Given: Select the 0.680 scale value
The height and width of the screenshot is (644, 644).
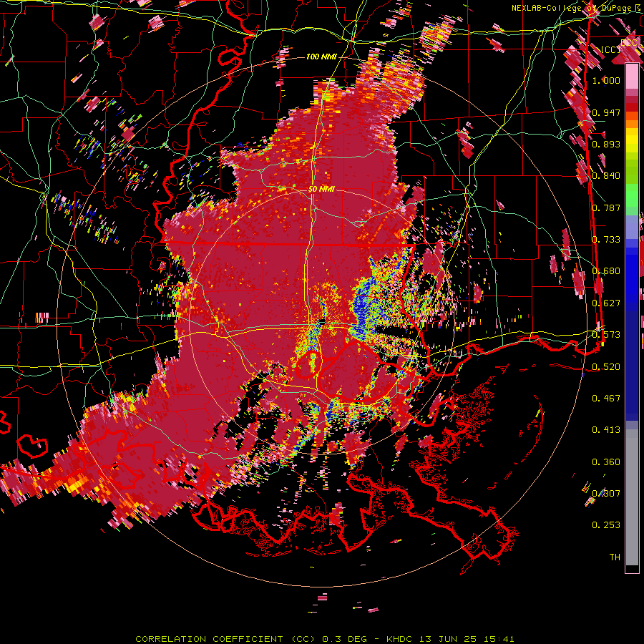Looking at the screenshot, I should click(x=606, y=271).
